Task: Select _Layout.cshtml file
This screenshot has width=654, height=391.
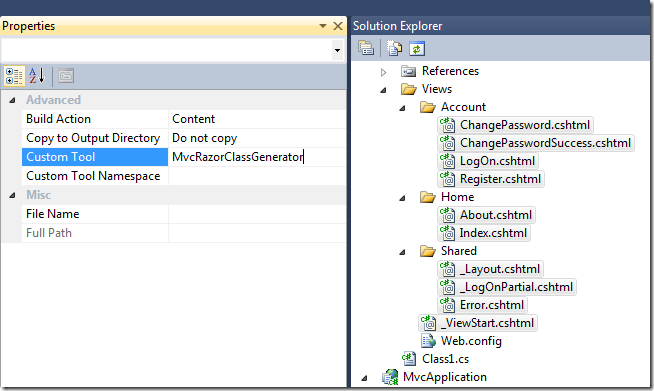Action: tap(500, 269)
